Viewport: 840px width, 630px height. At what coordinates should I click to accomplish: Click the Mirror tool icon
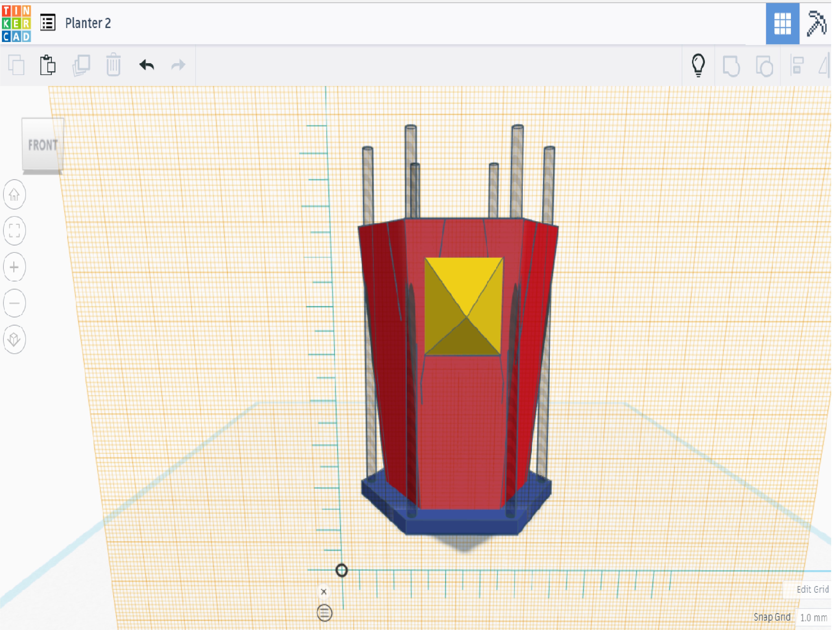click(824, 65)
